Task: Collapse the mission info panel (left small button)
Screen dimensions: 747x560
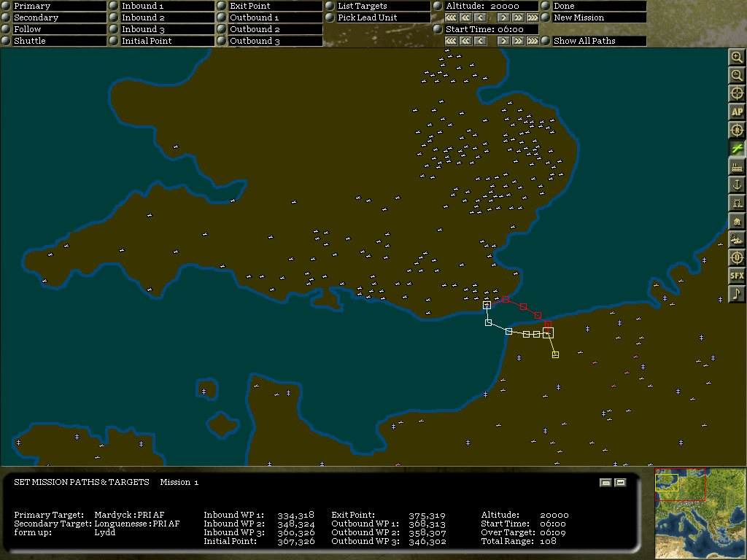Action: click(x=605, y=483)
